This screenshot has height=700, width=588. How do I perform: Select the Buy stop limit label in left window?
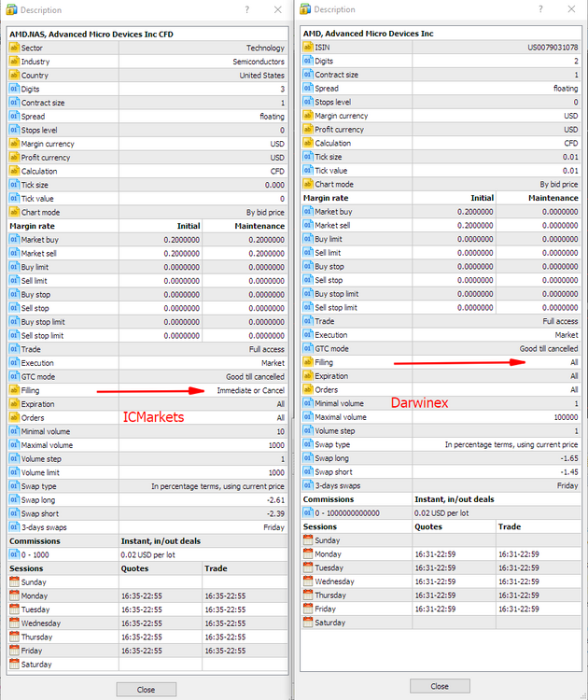tap(43, 322)
